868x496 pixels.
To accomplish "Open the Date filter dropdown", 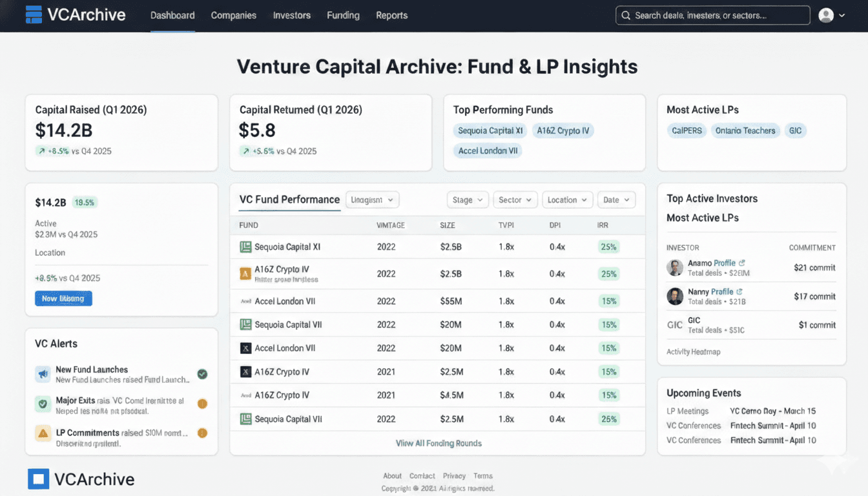I will pyautogui.click(x=616, y=200).
